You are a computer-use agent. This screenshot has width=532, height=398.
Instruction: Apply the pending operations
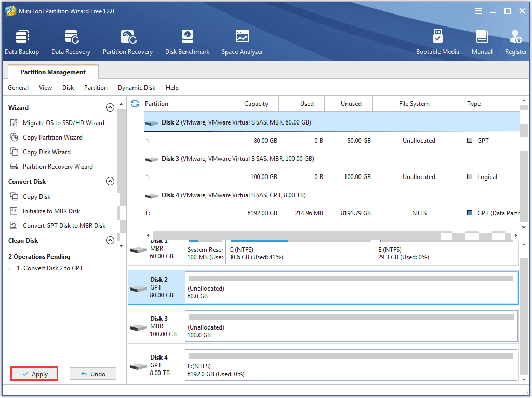(x=34, y=374)
